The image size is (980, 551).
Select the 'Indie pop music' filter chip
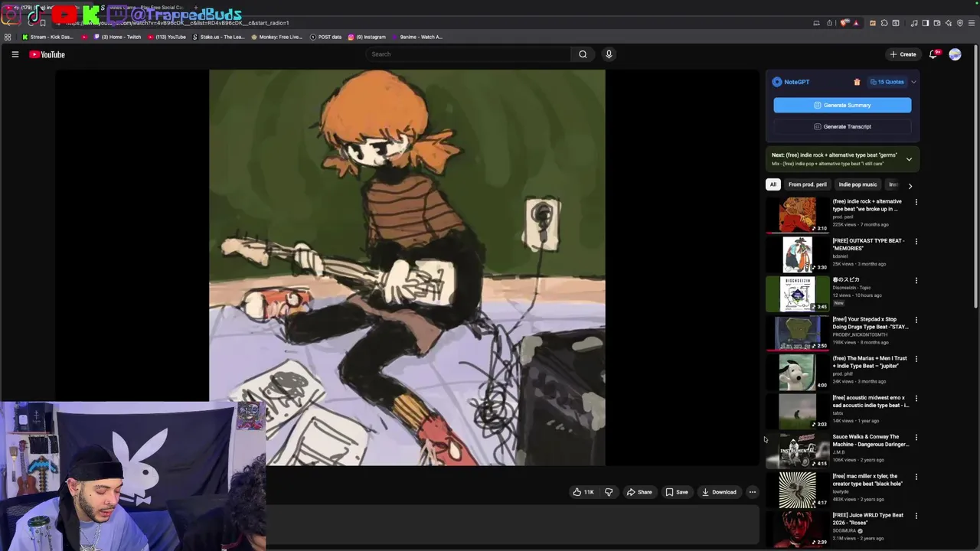click(x=857, y=184)
